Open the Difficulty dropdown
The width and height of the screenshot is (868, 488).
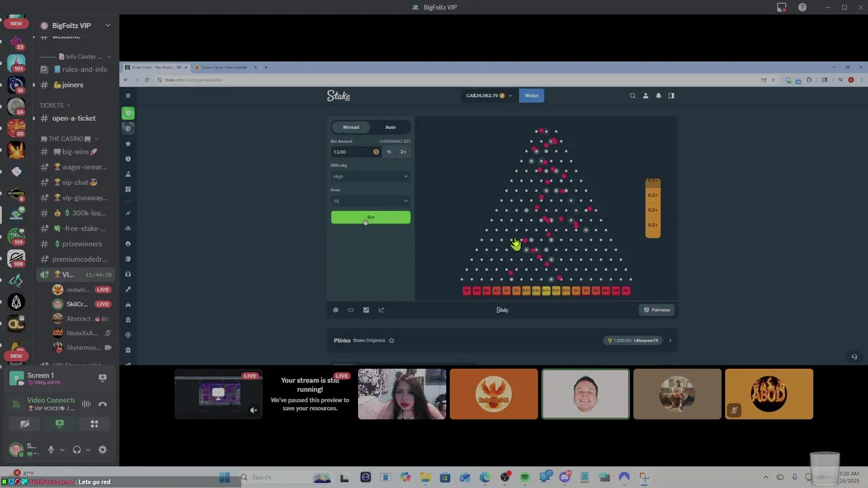370,176
